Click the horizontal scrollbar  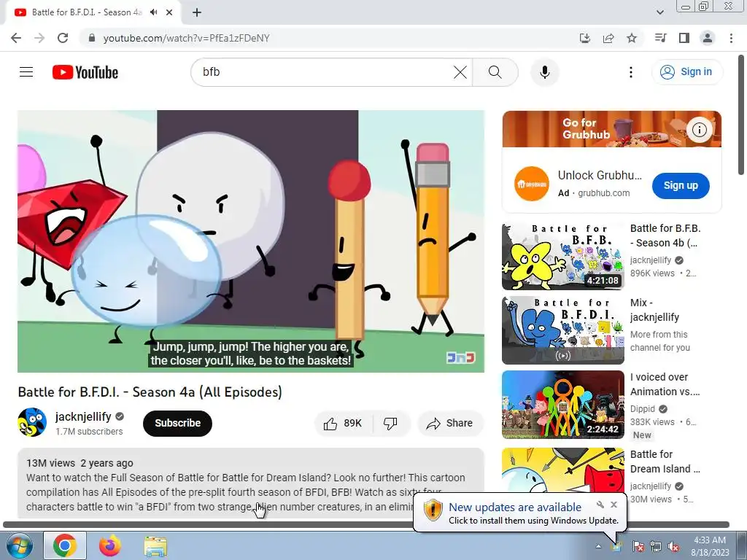click(x=366, y=525)
